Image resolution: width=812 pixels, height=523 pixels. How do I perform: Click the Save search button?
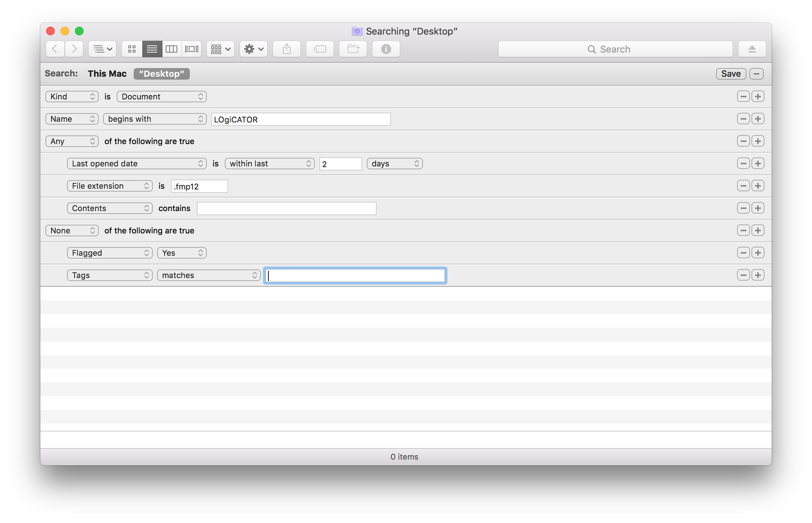pyautogui.click(x=731, y=73)
